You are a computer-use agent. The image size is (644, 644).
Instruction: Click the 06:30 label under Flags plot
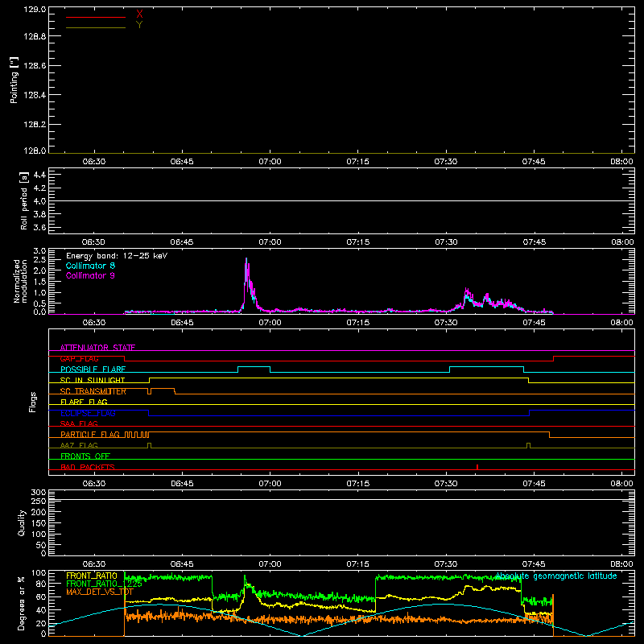tap(94, 484)
